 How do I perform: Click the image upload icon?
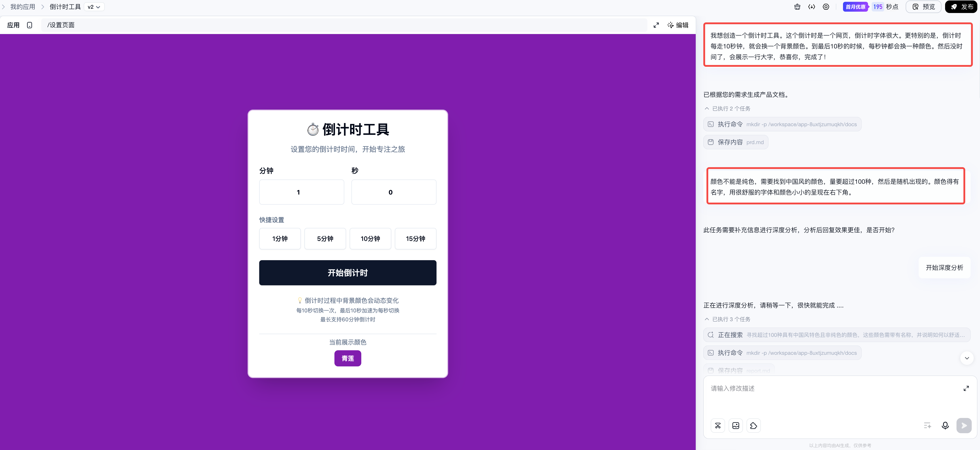click(735, 426)
